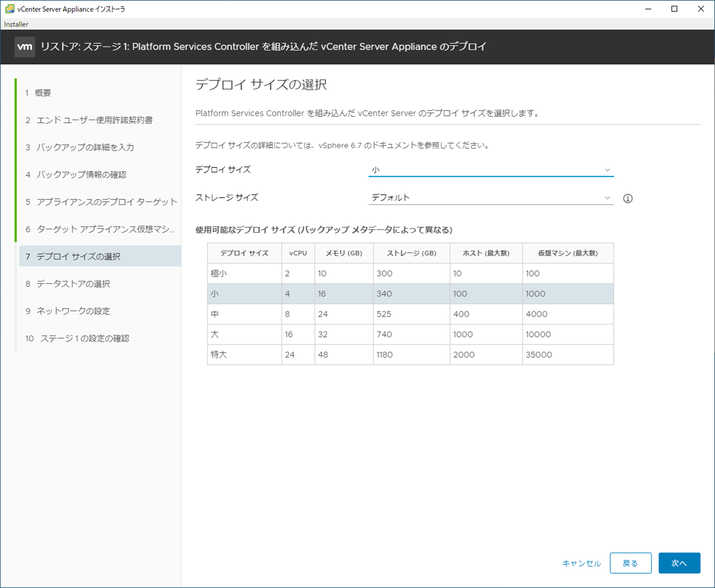Select the 特大 row in size table
This screenshot has width=715, height=588.
[410, 355]
